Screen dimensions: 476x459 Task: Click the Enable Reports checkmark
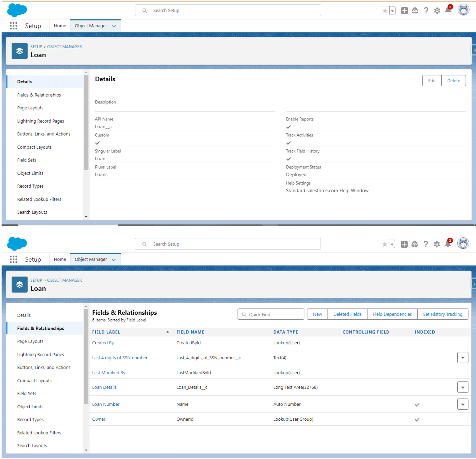(288, 127)
